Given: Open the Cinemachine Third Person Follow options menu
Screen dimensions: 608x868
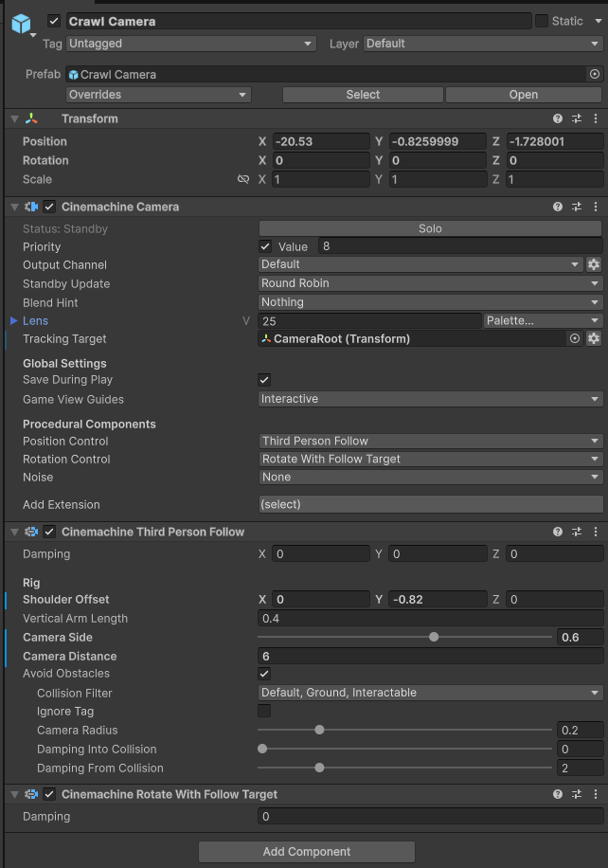Looking at the screenshot, I should (595, 532).
